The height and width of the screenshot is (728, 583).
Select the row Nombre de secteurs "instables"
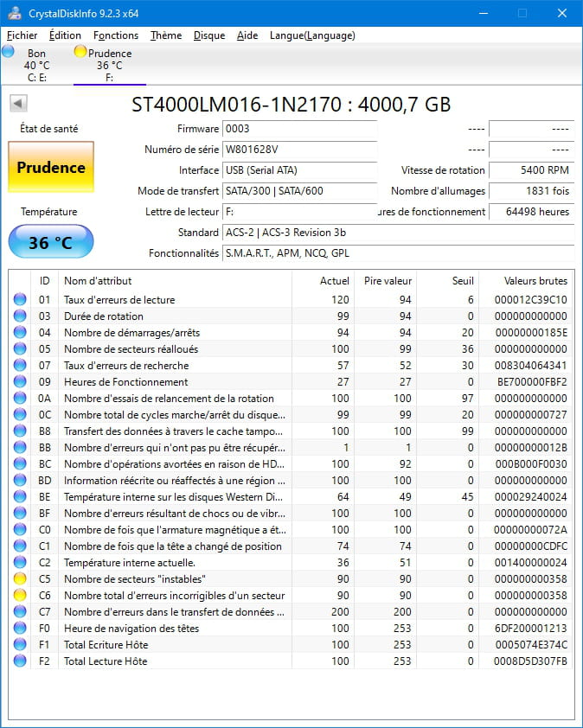click(291, 579)
